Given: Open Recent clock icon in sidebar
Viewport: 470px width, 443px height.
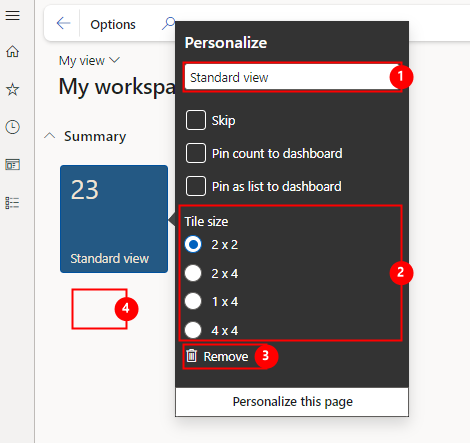Looking at the screenshot, I should coord(12,127).
